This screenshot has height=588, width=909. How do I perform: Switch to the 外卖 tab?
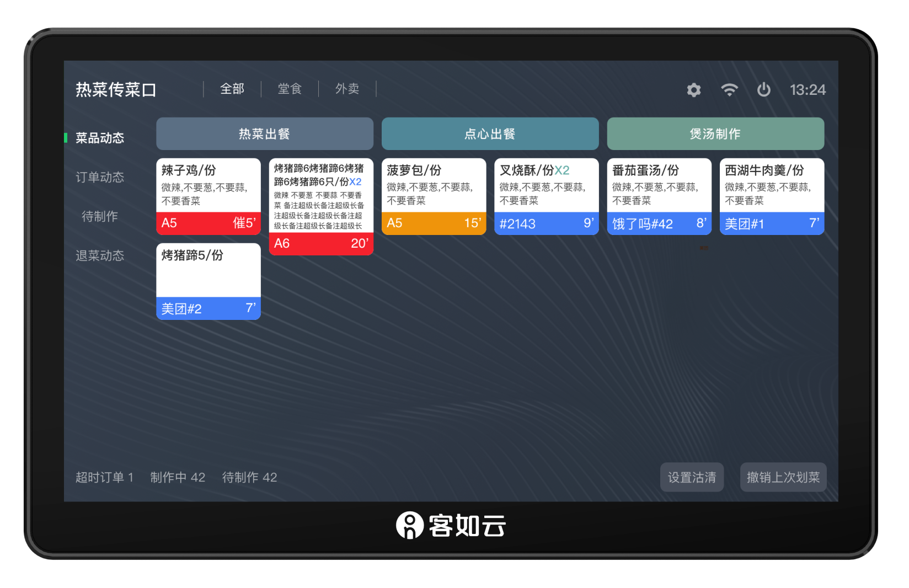point(347,89)
